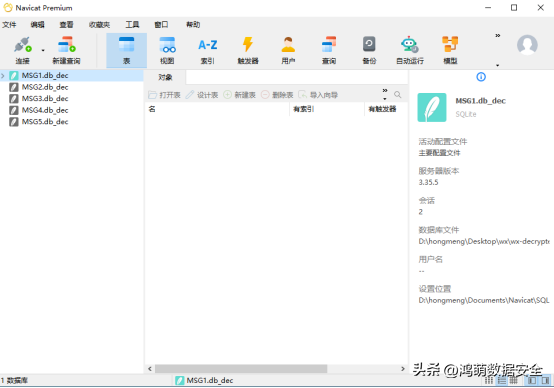Click the horizontal scrollbar thumb

pos(241,369)
